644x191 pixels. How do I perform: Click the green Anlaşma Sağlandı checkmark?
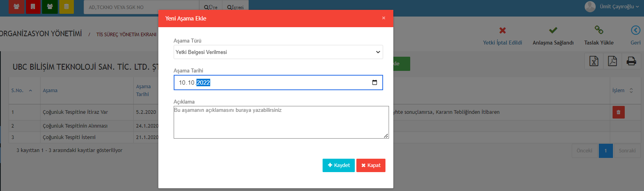pyautogui.click(x=553, y=30)
